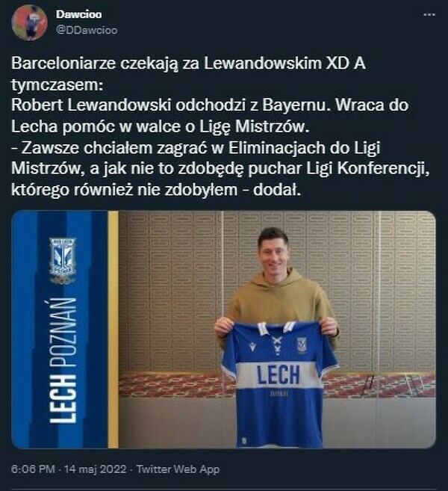Select the "Barceloniarze czekają za Lewandowskim" line
This screenshot has width=448, height=491.
tap(167, 64)
